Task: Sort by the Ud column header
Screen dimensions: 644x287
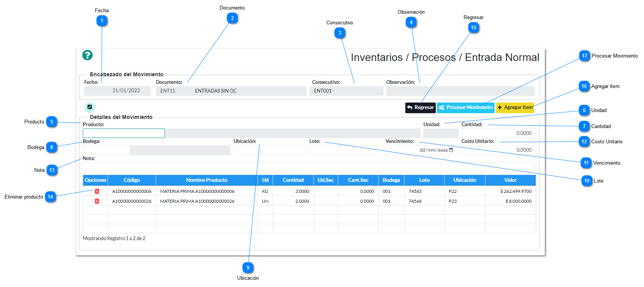Action: [265, 180]
